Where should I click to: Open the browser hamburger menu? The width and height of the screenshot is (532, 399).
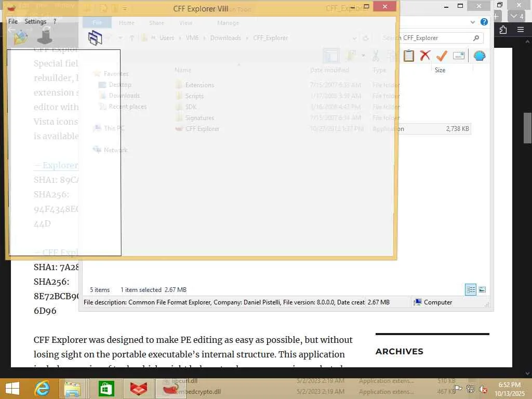[521, 30]
